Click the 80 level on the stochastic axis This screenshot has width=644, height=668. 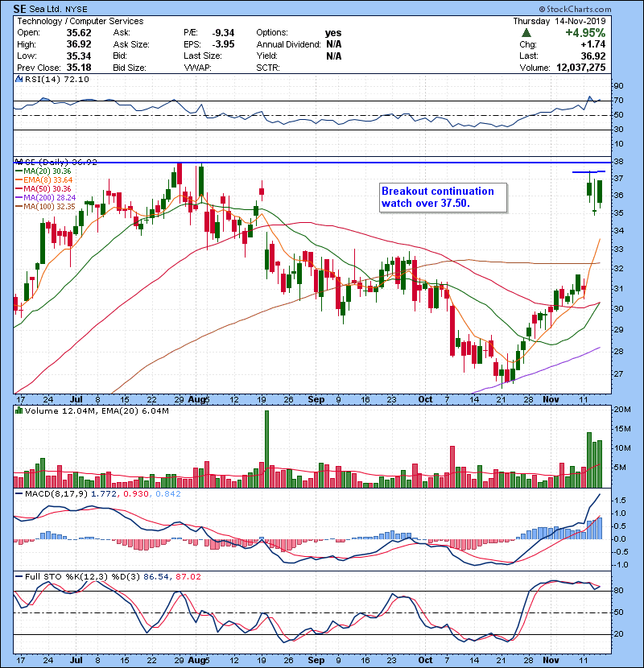618,591
